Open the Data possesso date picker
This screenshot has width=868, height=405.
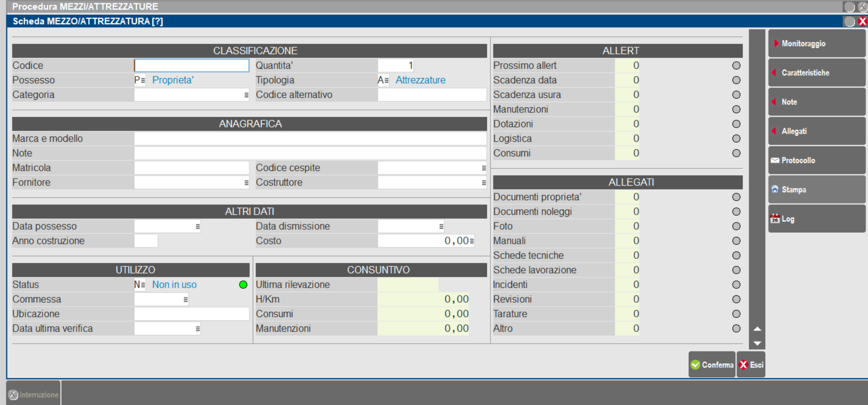(x=197, y=226)
